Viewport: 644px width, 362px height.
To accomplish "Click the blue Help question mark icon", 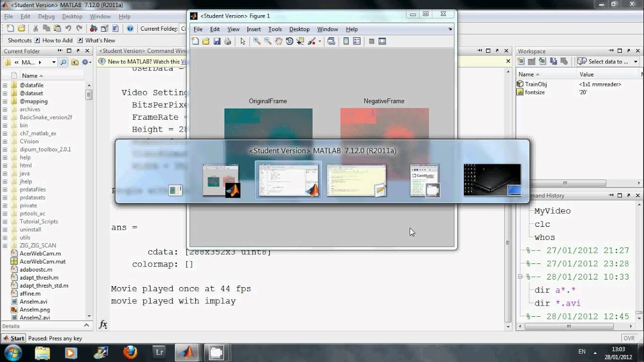I will (x=130, y=29).
